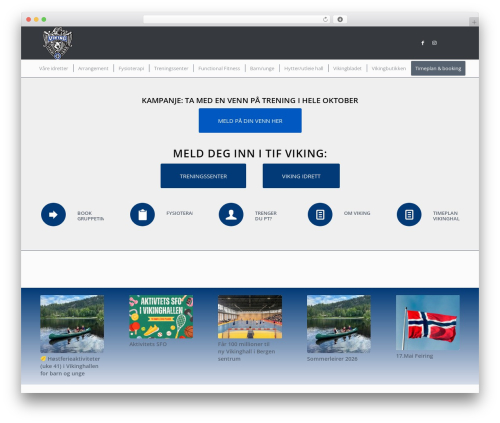500x423 pixels.
Task: Open the Timeplan Vikinghal link text
Action: 446,216
